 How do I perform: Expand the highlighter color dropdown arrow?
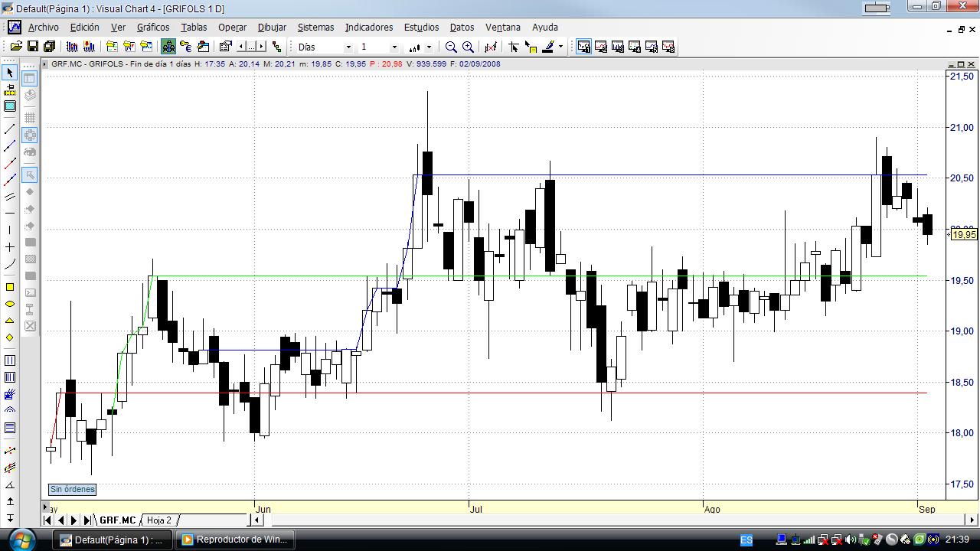(560, 47)
